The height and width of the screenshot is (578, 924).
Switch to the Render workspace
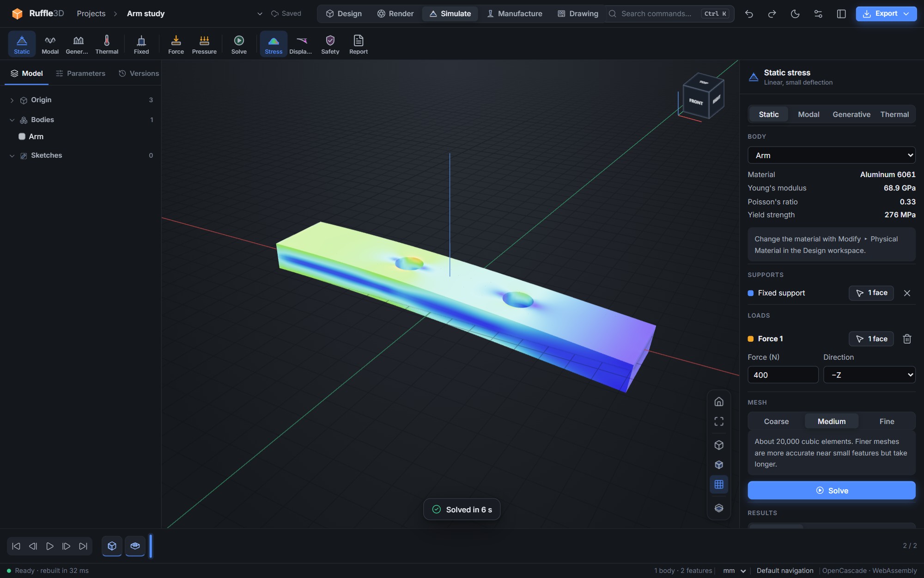(395, 14)
